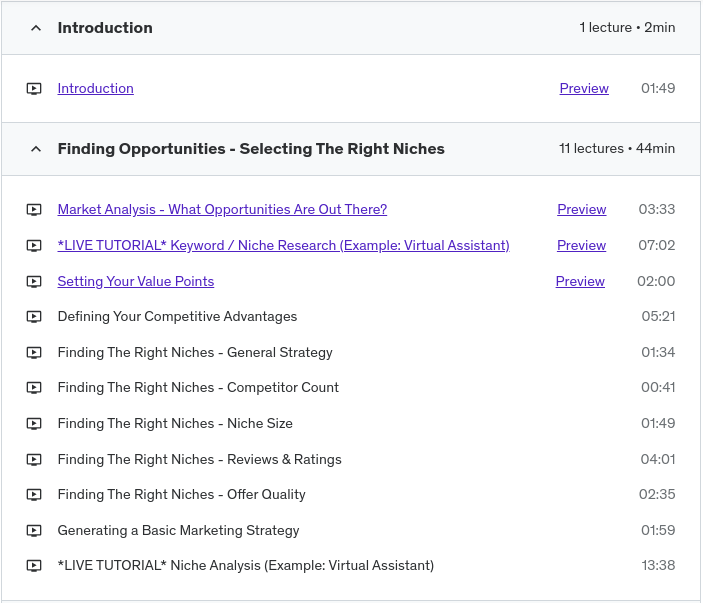Click video icon beside Defining Your Competitive Advantages
The height and width of the screenshot is (603, 703).
pos(34,317)
